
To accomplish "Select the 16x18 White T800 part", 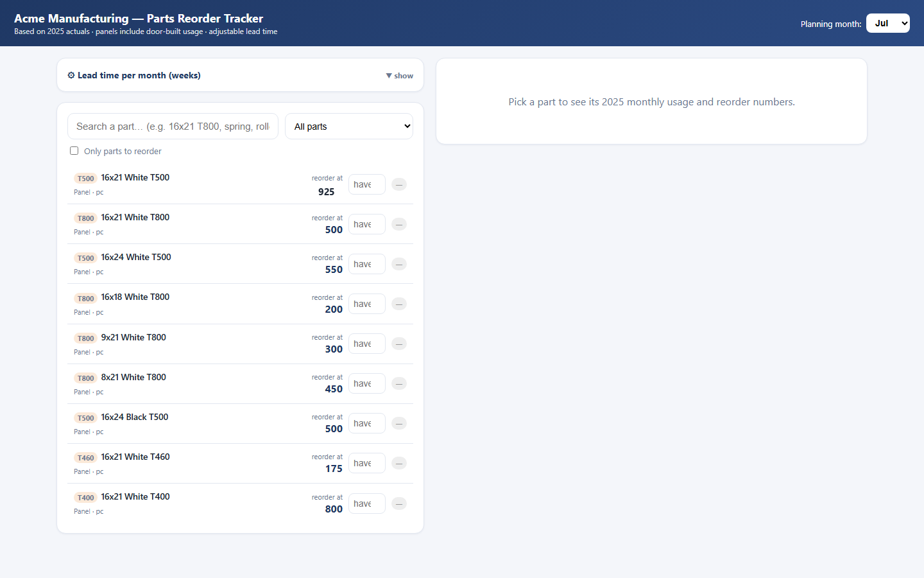I will (240, 304).
